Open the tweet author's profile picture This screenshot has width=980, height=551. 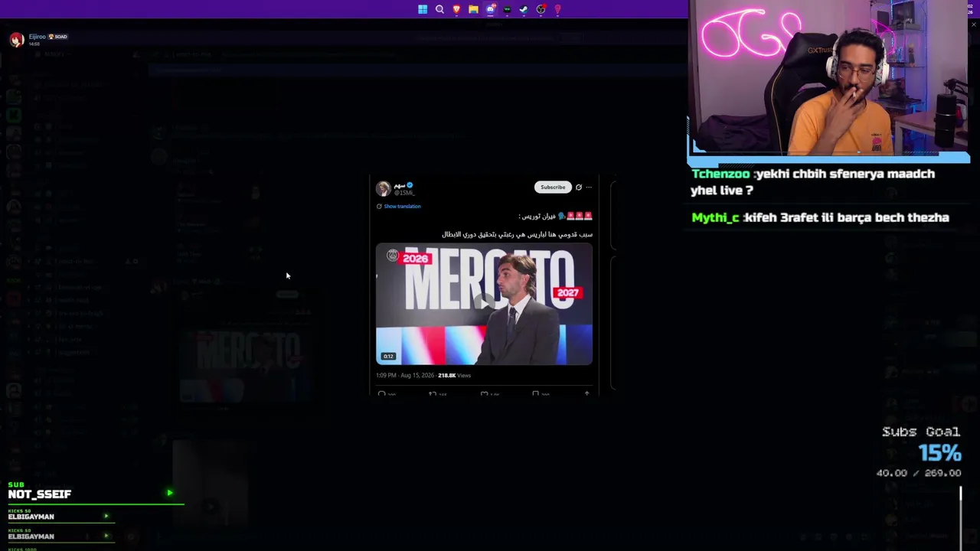(x=383, y=188)
